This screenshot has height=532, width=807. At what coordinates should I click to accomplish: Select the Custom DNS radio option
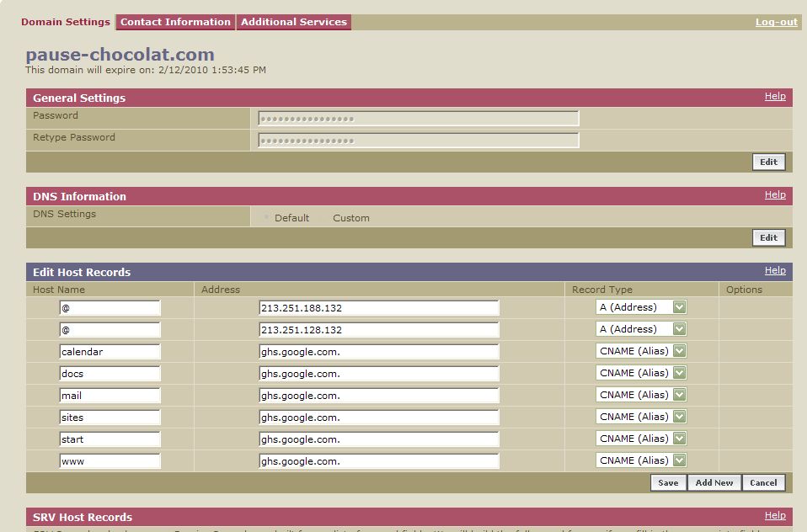click(x=324, y=218)
